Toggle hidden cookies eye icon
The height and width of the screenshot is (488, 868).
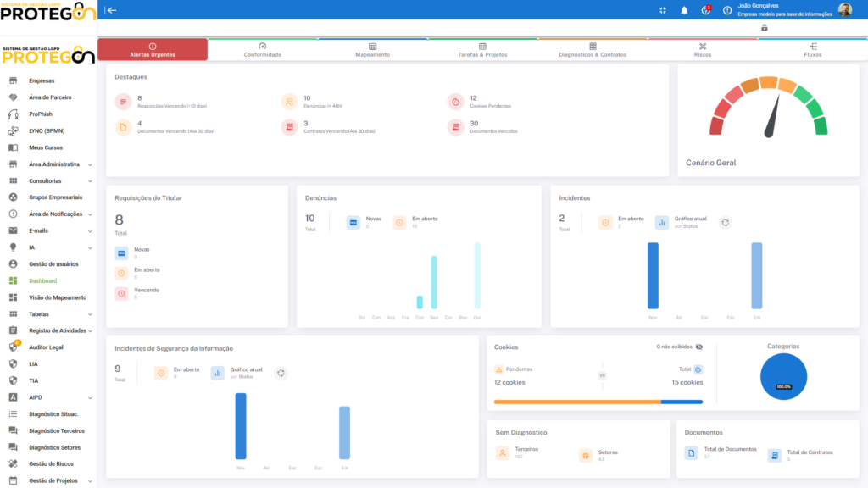tap(699, 347)
